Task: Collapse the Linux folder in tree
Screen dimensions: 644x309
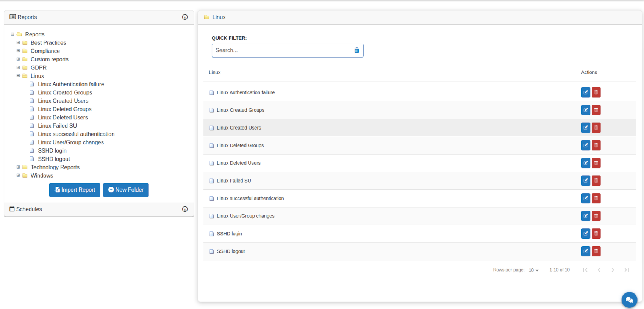Action: [x=18, y=76]
